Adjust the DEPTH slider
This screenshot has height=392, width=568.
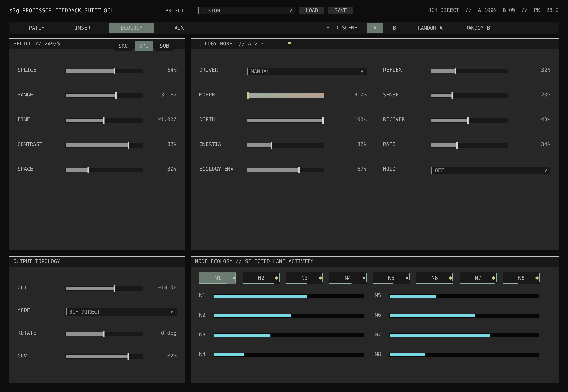pos(286,120)
